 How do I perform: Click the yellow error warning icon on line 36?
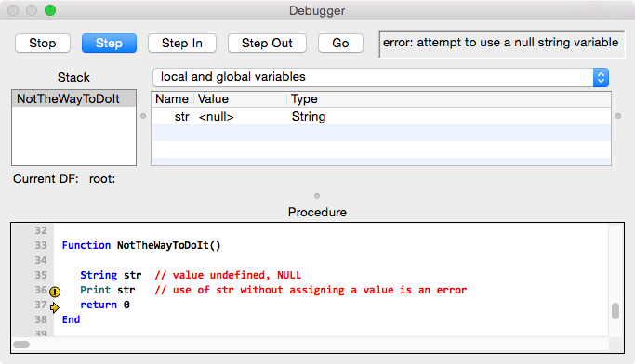click(55, 292)
